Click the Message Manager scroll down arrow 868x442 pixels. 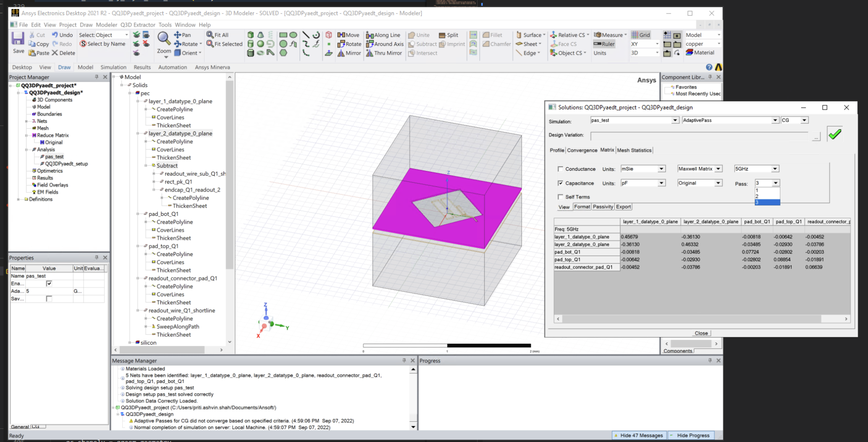pyautogui.click(x=413, y=427)
